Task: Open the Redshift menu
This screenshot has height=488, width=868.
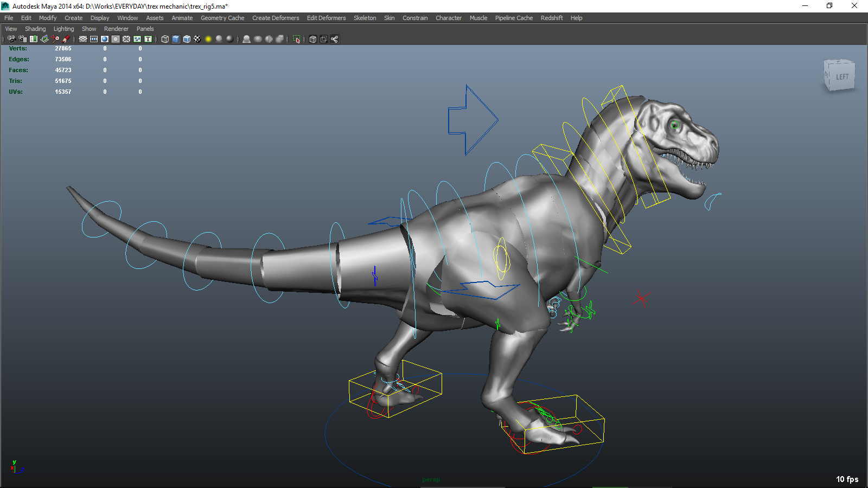Action: click(x=552, y=17)
